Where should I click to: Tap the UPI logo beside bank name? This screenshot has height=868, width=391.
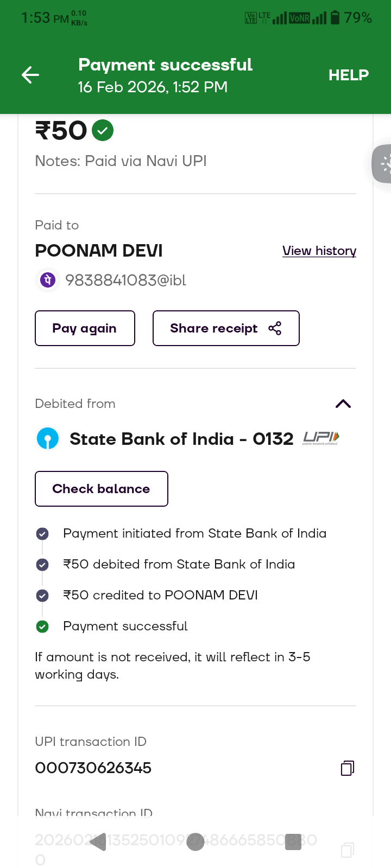[x=321, y=438]
